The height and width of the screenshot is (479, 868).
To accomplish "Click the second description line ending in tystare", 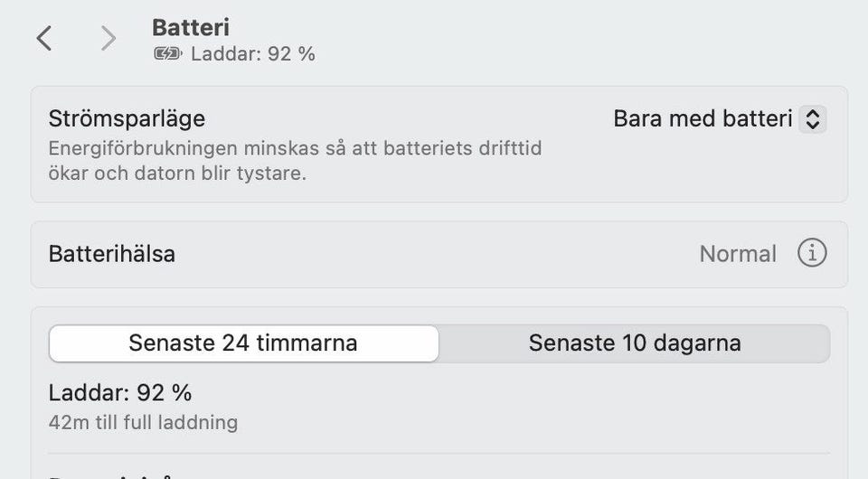I will [x=177, y=173].
